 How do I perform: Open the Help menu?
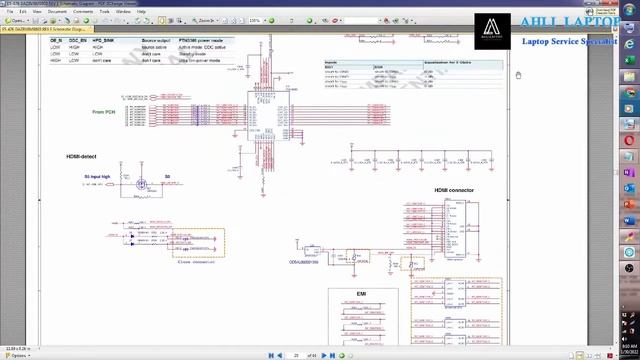141,11
